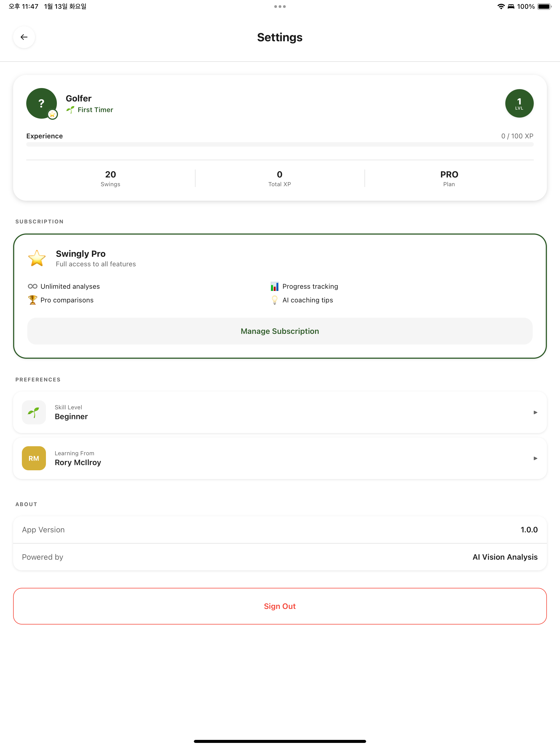Tap the Experience label
Screen dimensions: 560x747
point(45,136)
